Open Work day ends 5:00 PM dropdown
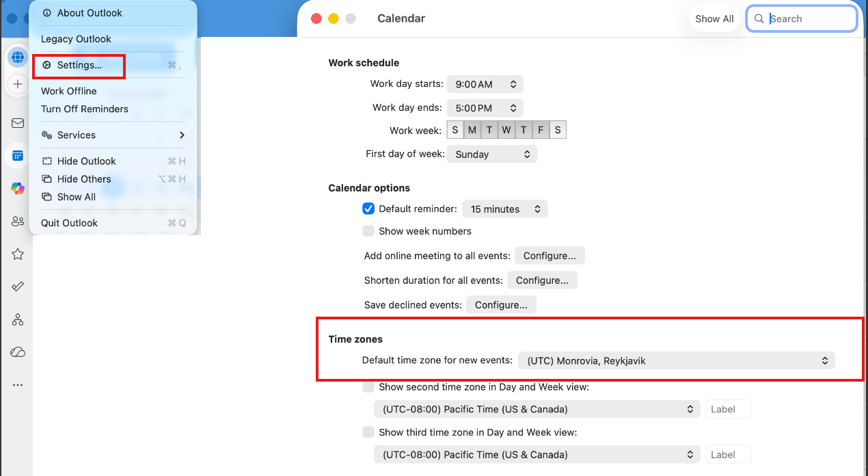Screen dimensions: 868x476 [x=485, y=108]
